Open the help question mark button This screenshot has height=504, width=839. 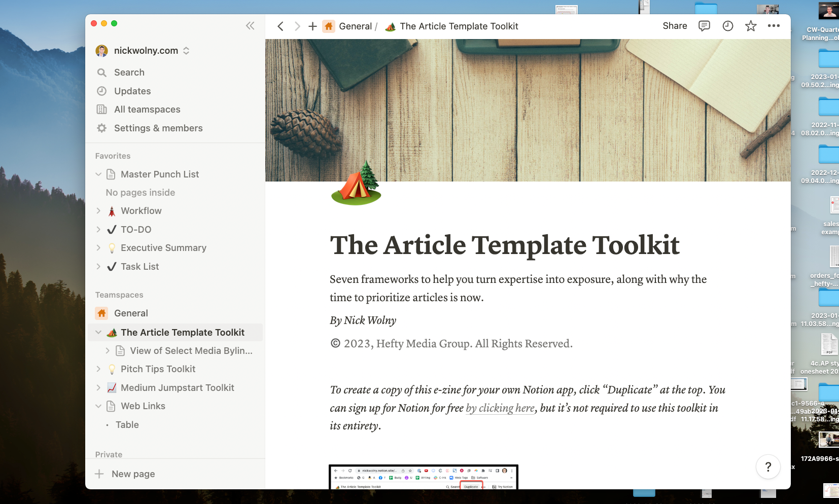tap(768, 466)
